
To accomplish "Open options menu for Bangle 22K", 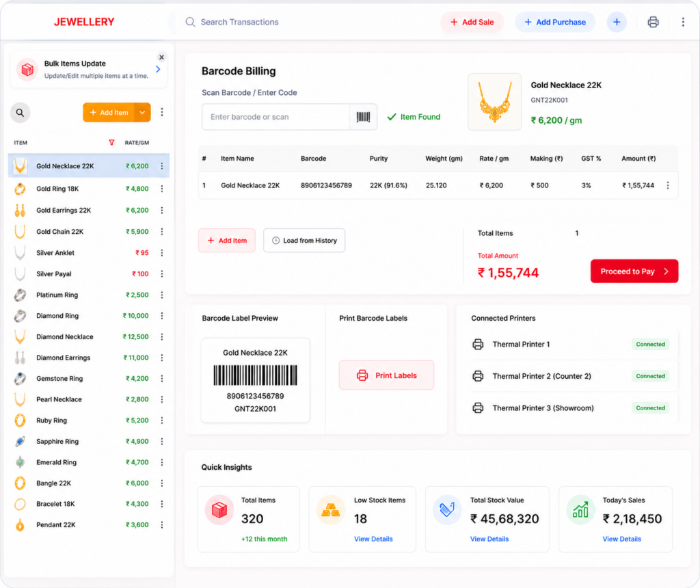I will point(161,483).
